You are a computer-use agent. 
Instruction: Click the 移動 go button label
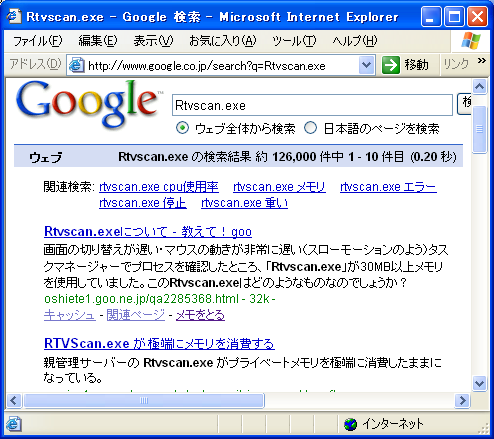(x=417, y=65)
